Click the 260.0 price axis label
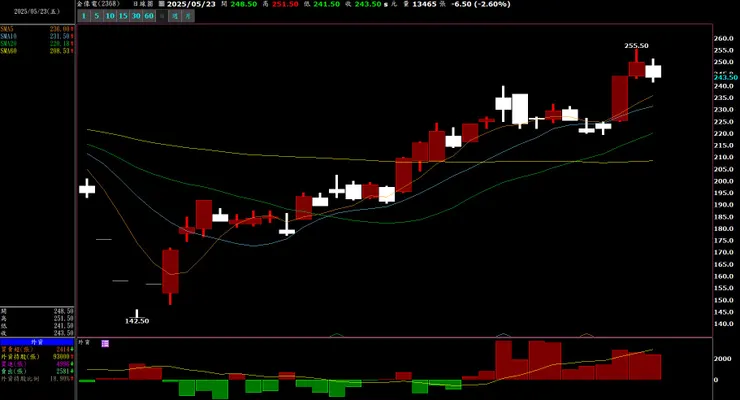The width and height of the screenshot is (740, 400). click(723, 39)
